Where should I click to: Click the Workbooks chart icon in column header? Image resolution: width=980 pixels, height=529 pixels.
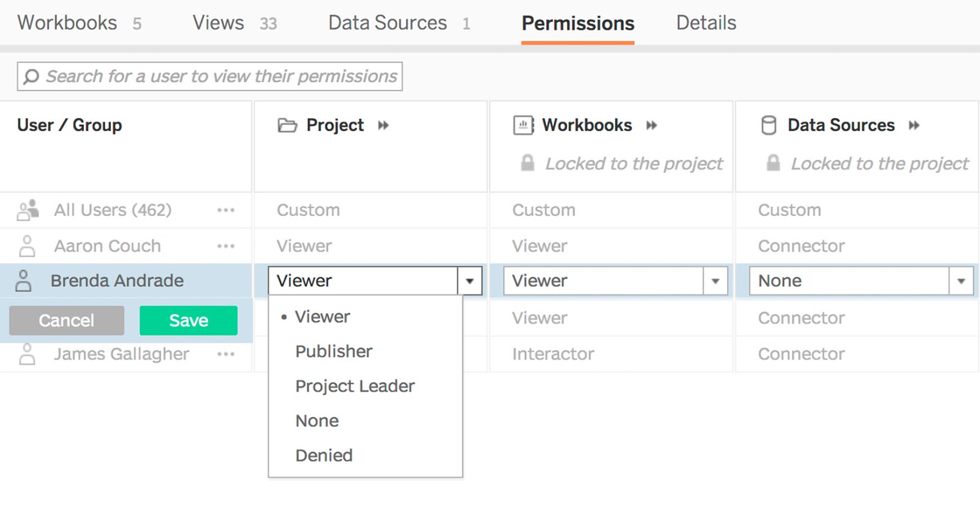pos(524,125)
